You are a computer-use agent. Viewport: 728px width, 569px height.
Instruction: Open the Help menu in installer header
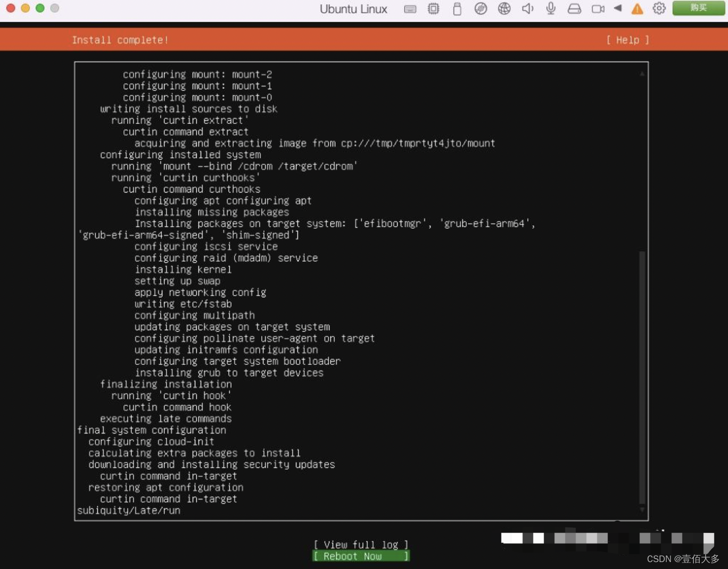[x=628, y=40]
